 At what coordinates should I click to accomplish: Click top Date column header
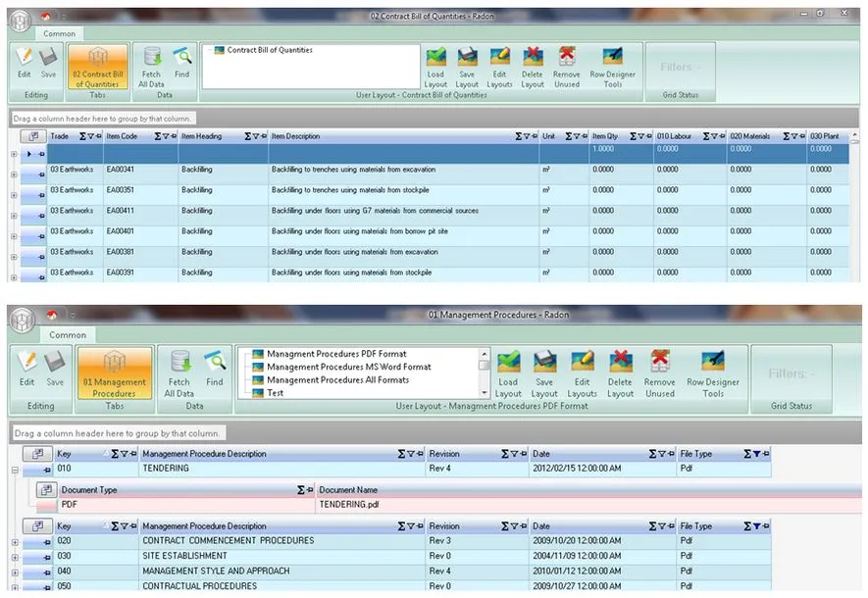[x=602, y=454]
